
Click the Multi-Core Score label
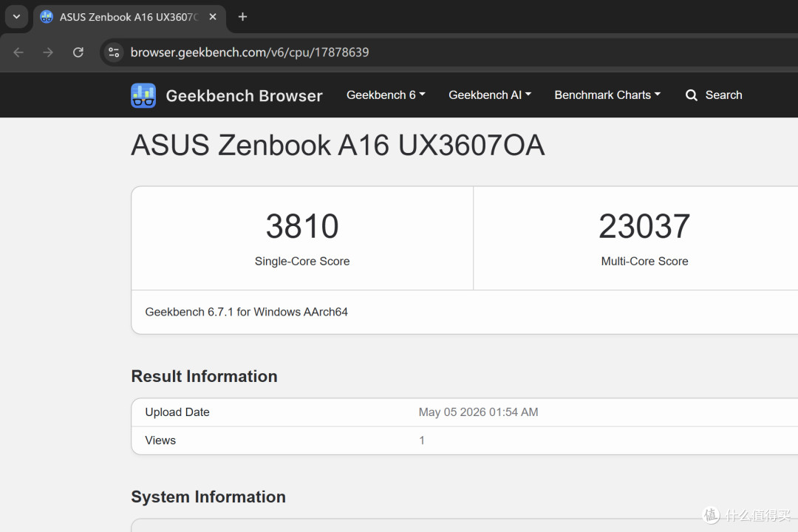[x=644, y=261]
